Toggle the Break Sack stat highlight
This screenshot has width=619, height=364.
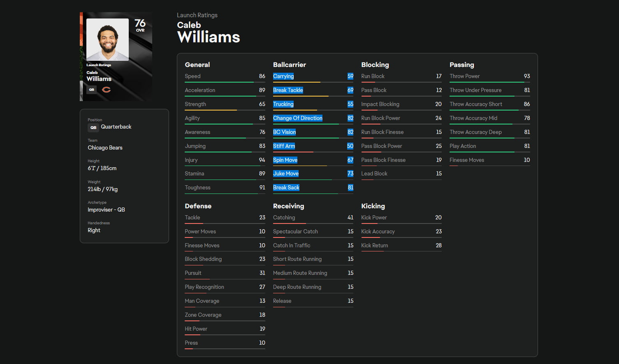(286, 187)
